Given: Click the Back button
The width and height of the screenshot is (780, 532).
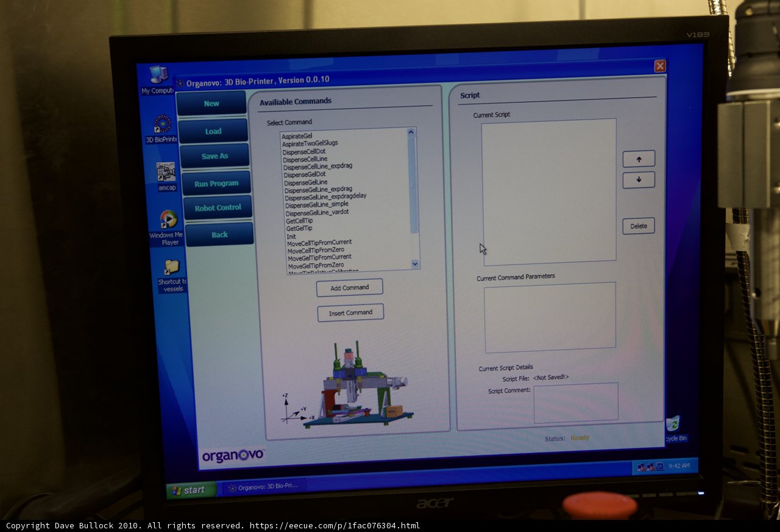Looking at the screenshot, I should (x=219, y=235).
